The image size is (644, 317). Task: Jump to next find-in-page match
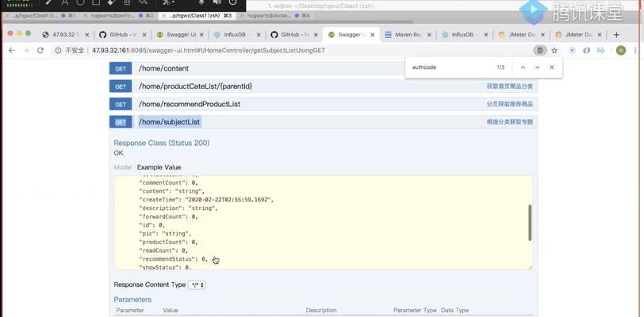pyautogui.click(x=537, y=67)
